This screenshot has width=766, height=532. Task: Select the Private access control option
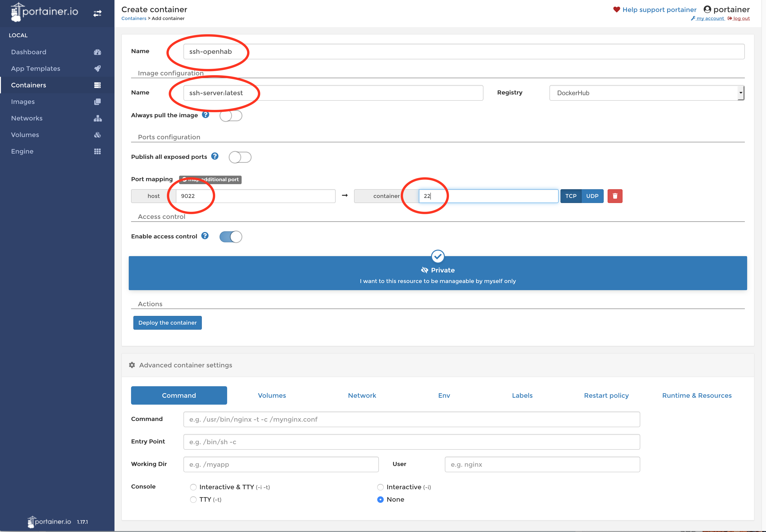click(x=438, y=273)
